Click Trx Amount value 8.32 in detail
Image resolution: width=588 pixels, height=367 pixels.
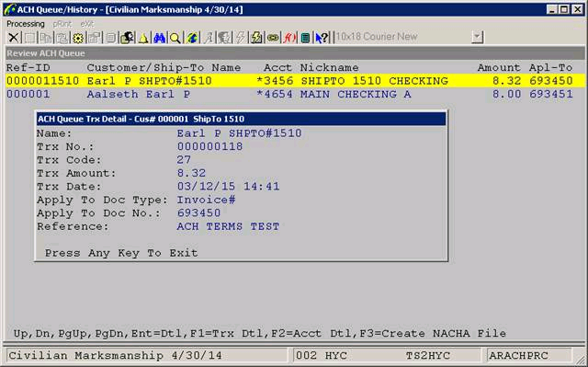tap(191, 173)
